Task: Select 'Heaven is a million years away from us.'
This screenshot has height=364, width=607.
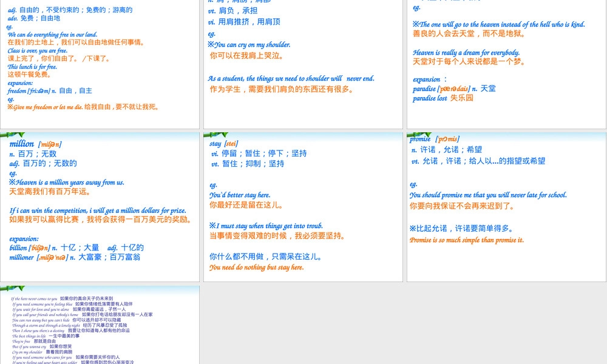Action: click(x=70, y=182)
